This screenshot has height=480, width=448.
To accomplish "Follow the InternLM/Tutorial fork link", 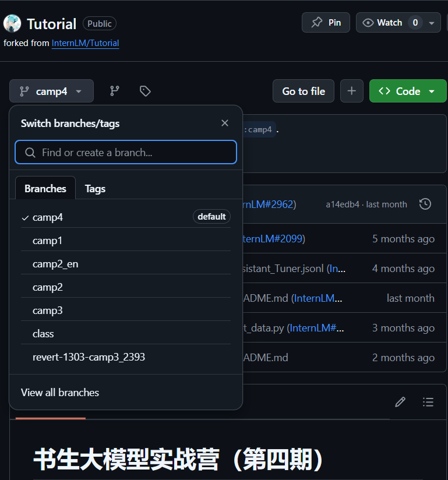I will [85, 43].
